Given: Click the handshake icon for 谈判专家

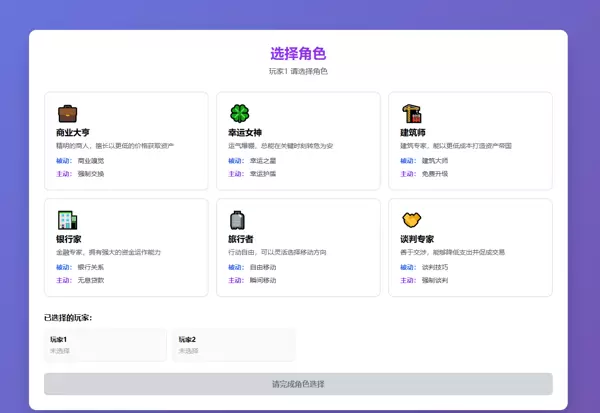Looking at the screenshot, I should coord(411,219).
